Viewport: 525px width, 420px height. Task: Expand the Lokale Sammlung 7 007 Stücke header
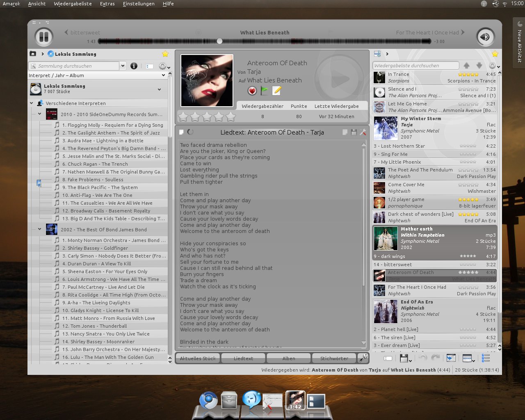tap(98, 89)
